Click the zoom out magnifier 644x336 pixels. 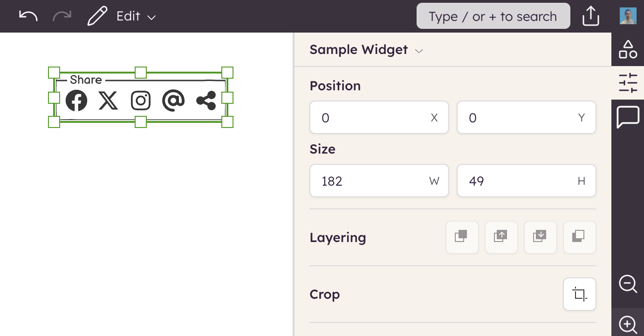pos(628,283)
